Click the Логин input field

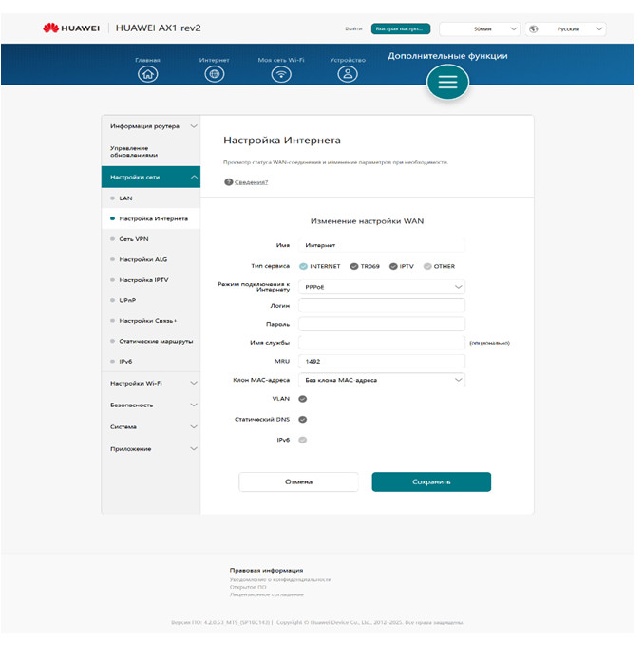tap(381, 306)
